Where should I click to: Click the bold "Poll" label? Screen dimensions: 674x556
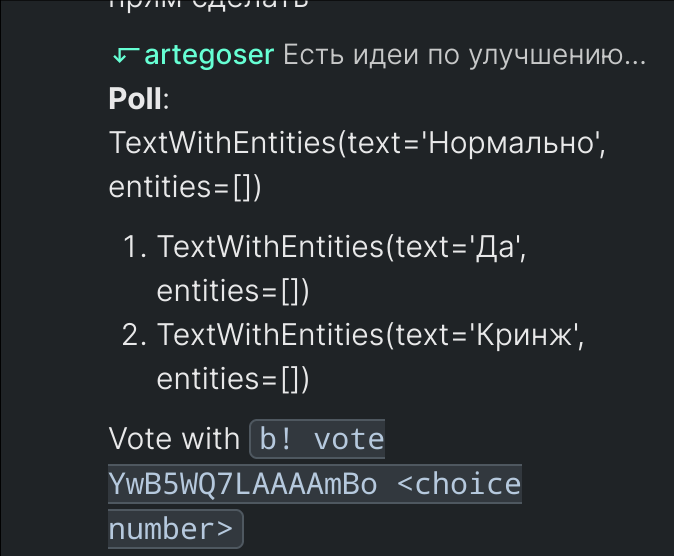pos(135,98)
